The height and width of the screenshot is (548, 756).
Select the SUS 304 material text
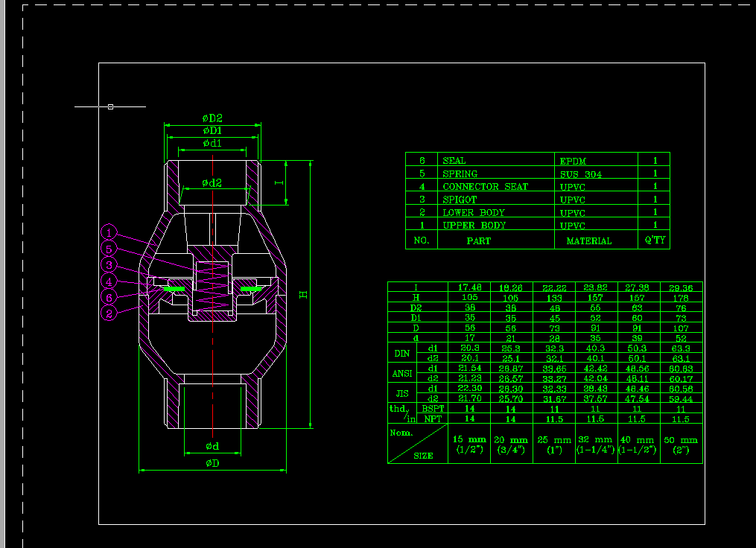tap(580, 174)
